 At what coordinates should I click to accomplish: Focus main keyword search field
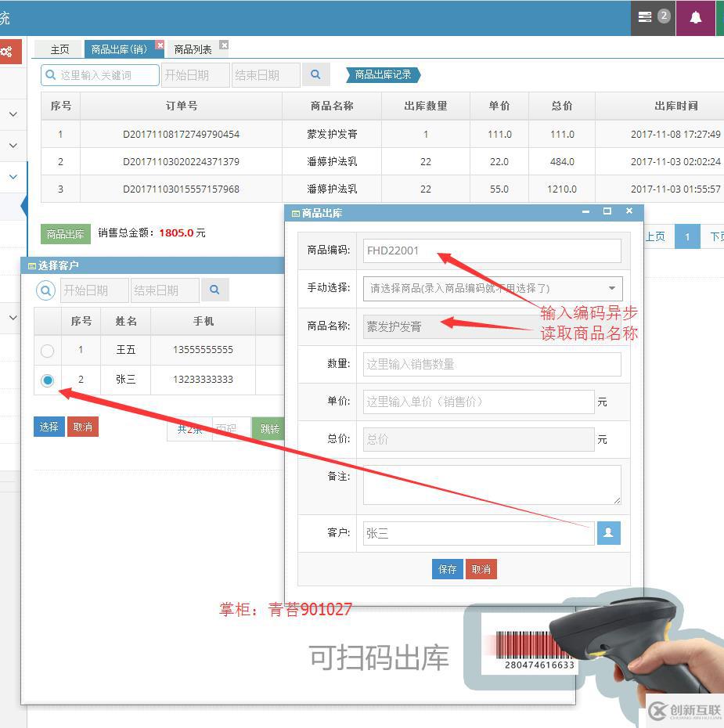(100, 74)
